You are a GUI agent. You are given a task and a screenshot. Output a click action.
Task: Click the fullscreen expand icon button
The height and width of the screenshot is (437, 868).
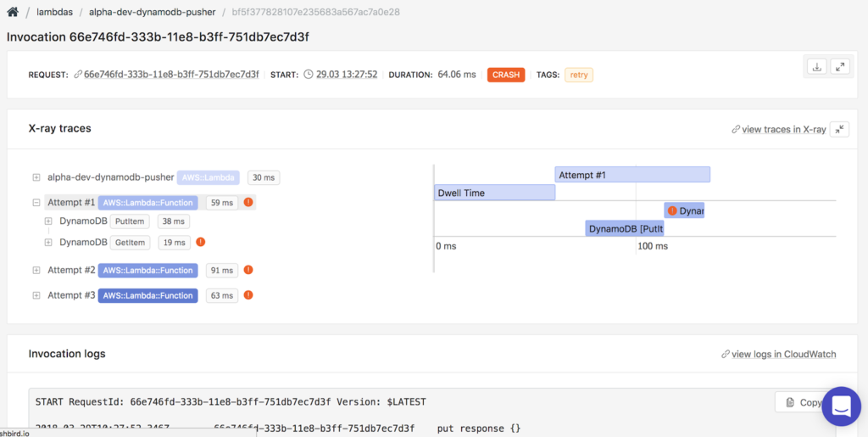839,67
